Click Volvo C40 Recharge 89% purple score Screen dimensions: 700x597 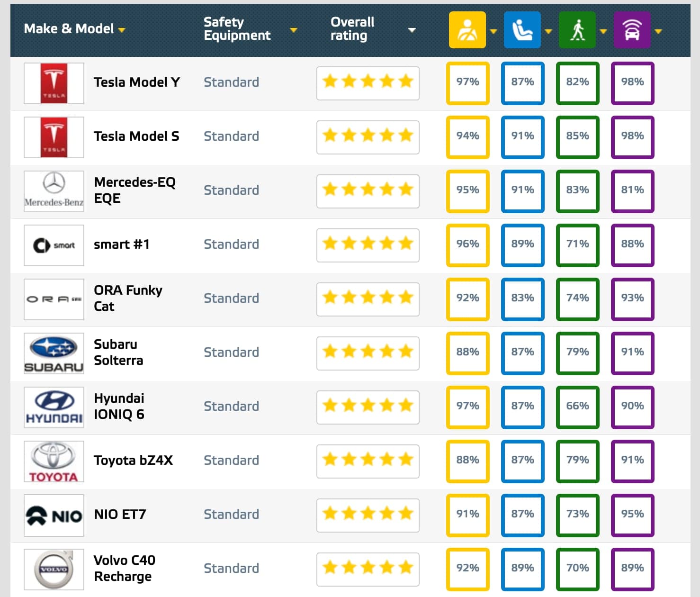pyautogui.click(x=632, y=569)
